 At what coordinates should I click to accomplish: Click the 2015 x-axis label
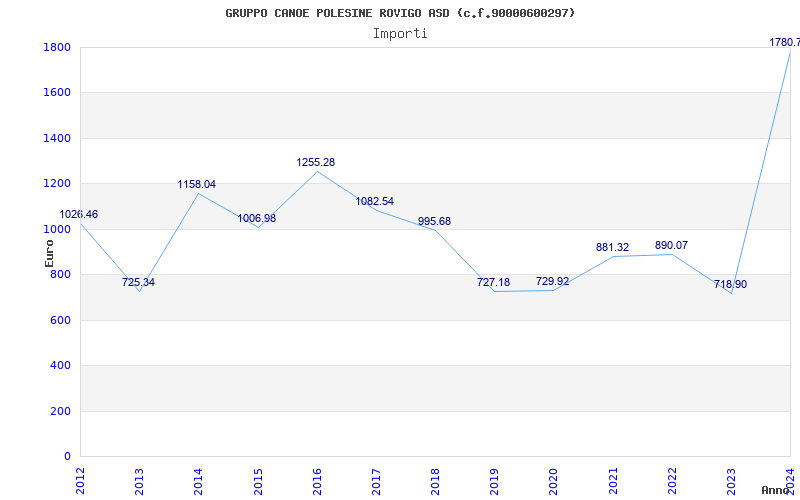click(x=258, y=482)
